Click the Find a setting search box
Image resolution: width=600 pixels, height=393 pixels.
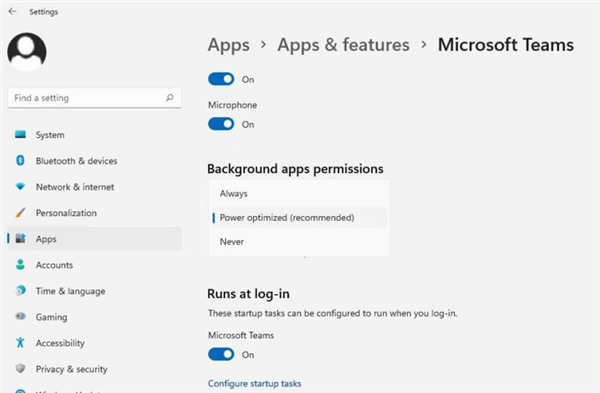click(94, 98)
